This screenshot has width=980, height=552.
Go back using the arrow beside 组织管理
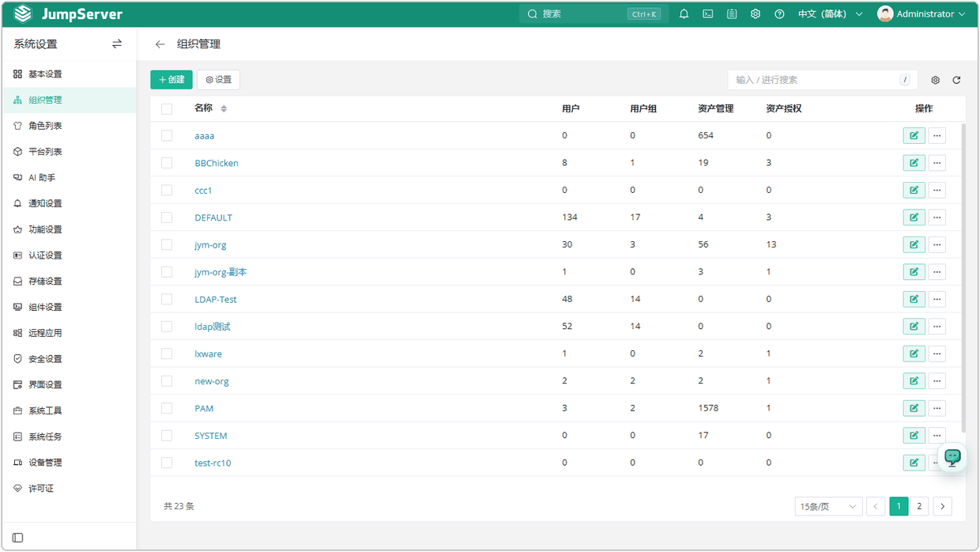160,44
